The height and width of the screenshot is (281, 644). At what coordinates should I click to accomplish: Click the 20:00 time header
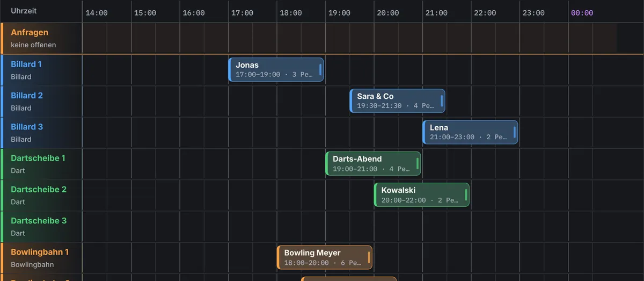[388, 13]
